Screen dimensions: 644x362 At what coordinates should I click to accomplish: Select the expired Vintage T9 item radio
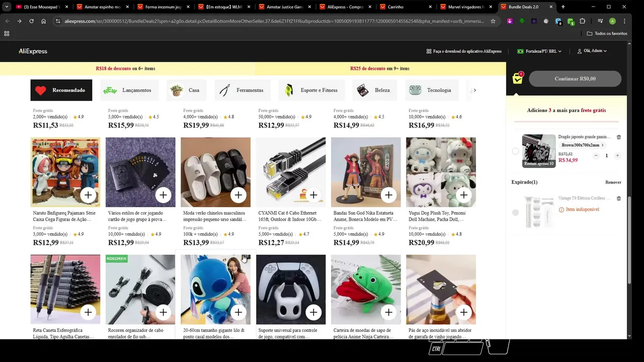click(515, 213)
